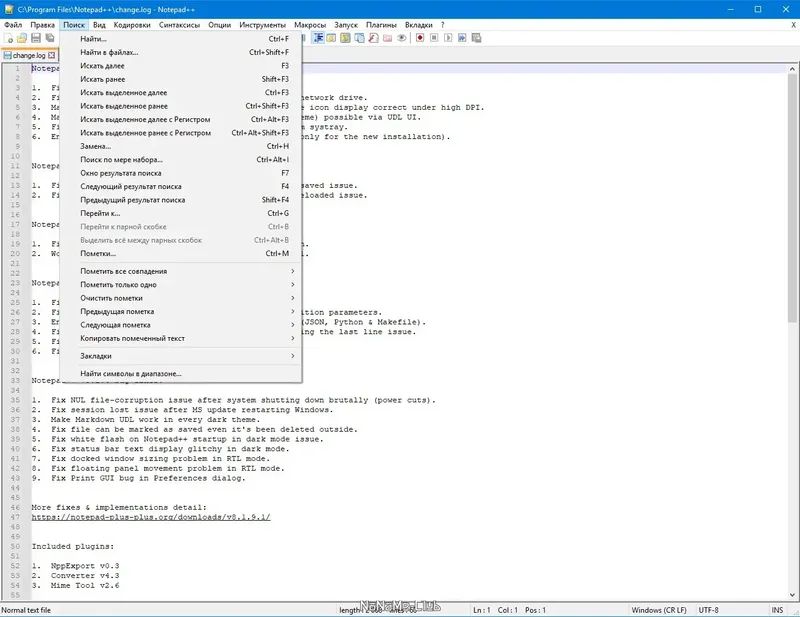The image size is (800, 617).
Task: Show the Document Map toolbar icon
Action: point(345,38)
